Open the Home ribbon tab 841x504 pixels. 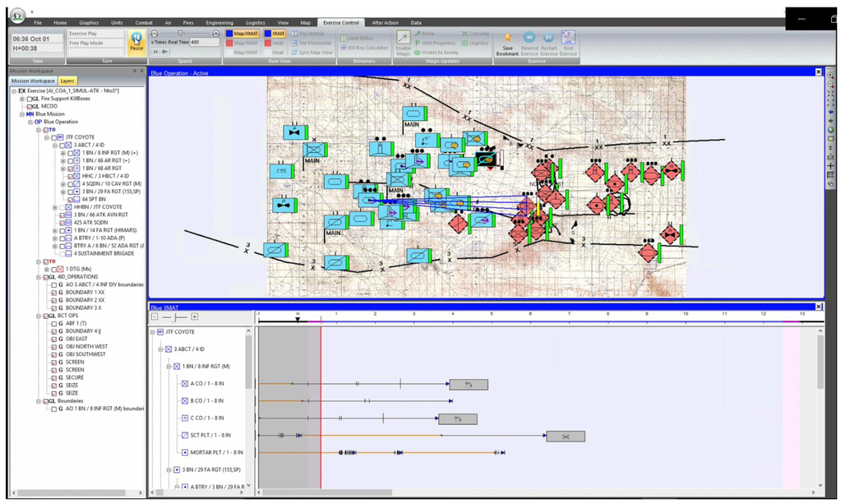pyautogui.click(x=60, y=22)
